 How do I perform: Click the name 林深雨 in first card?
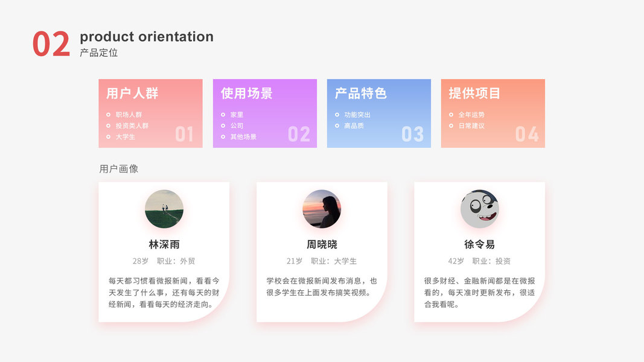point(164,244)
